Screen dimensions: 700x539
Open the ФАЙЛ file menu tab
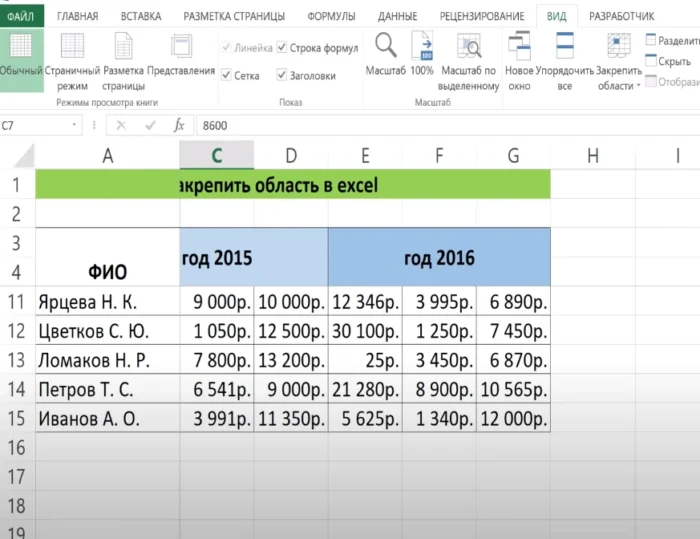(22, 17)
